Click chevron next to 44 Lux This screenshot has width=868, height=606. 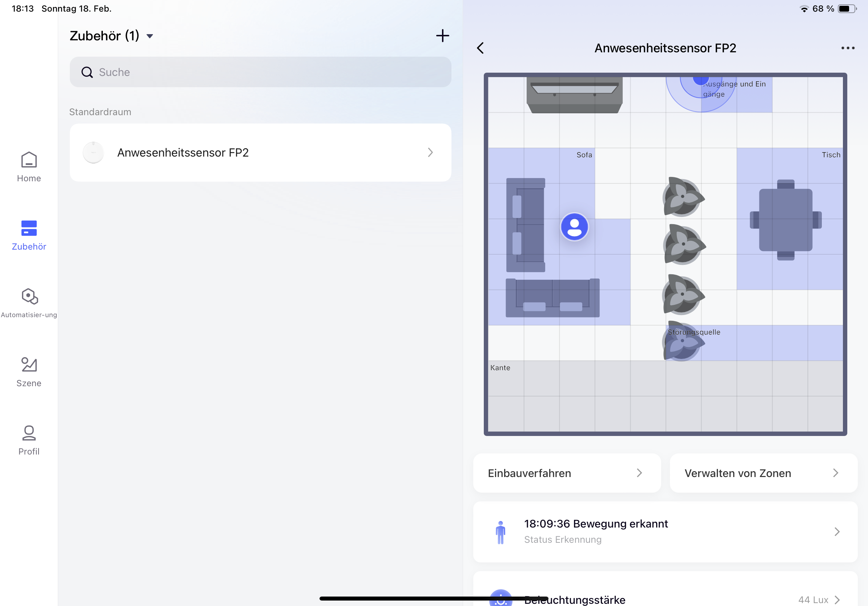[x=837, y=599]
